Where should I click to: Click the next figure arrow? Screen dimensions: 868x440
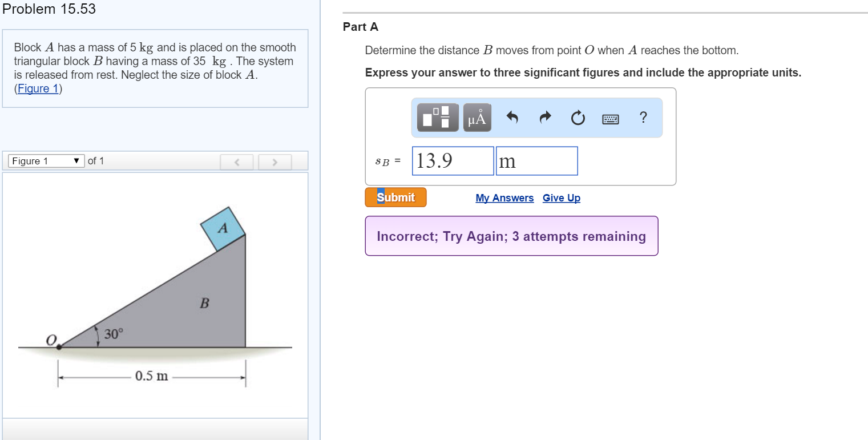[274, 162]
